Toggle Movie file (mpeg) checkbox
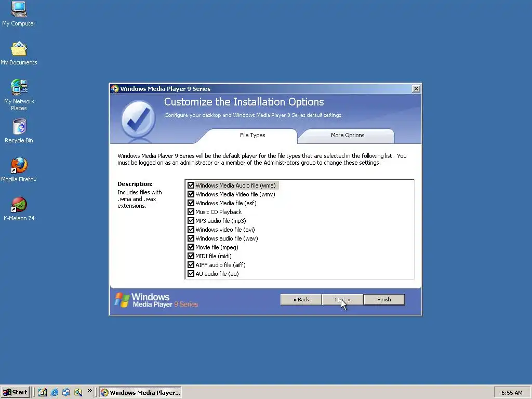 point(191,247)
